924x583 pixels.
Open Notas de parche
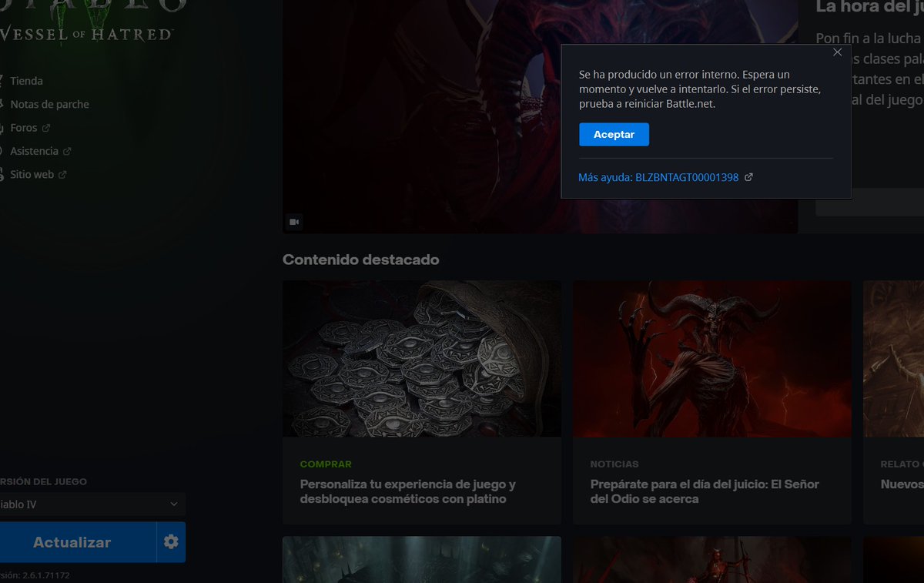[x=49, y=104]
